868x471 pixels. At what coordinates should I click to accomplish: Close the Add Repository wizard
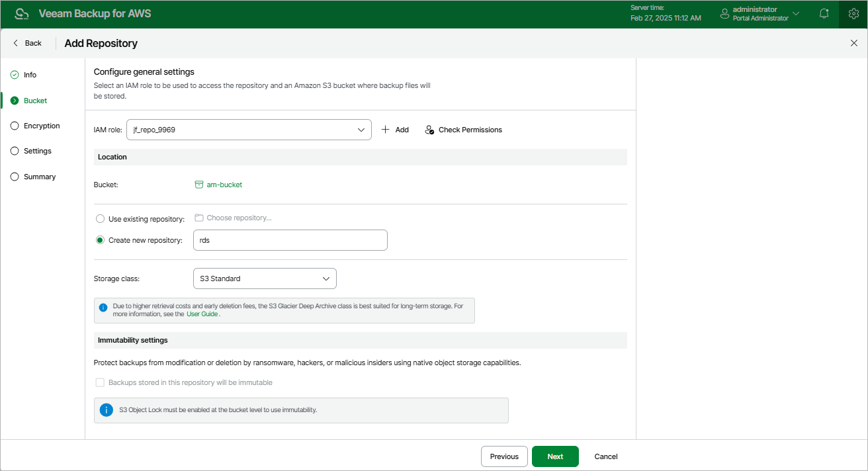[x=853, y=43]
